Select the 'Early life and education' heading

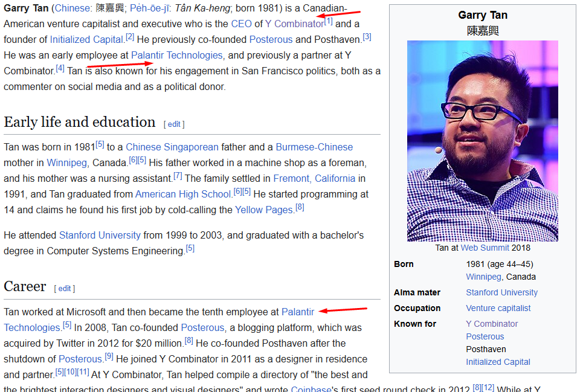coord(80,122)
